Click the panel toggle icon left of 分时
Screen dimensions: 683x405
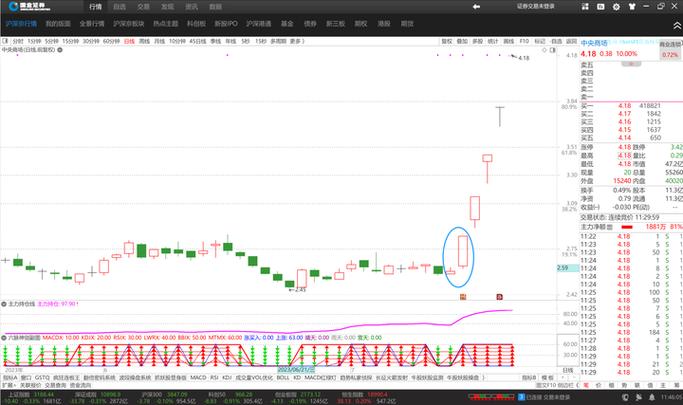[x=5, y=41]
